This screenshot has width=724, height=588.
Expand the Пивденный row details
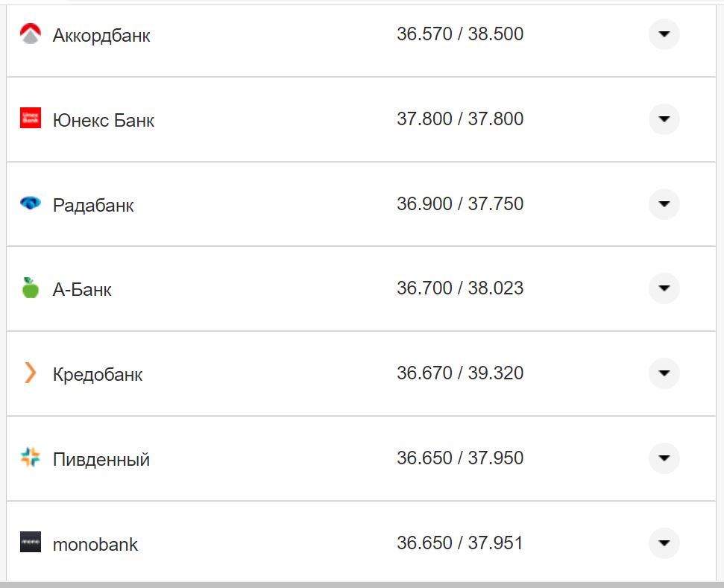663,458
